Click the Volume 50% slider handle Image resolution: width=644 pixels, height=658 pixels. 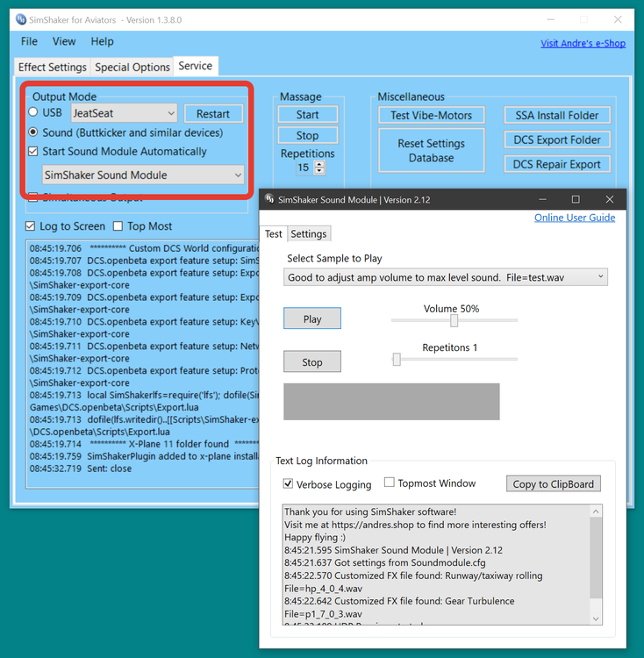coord(454,320)
